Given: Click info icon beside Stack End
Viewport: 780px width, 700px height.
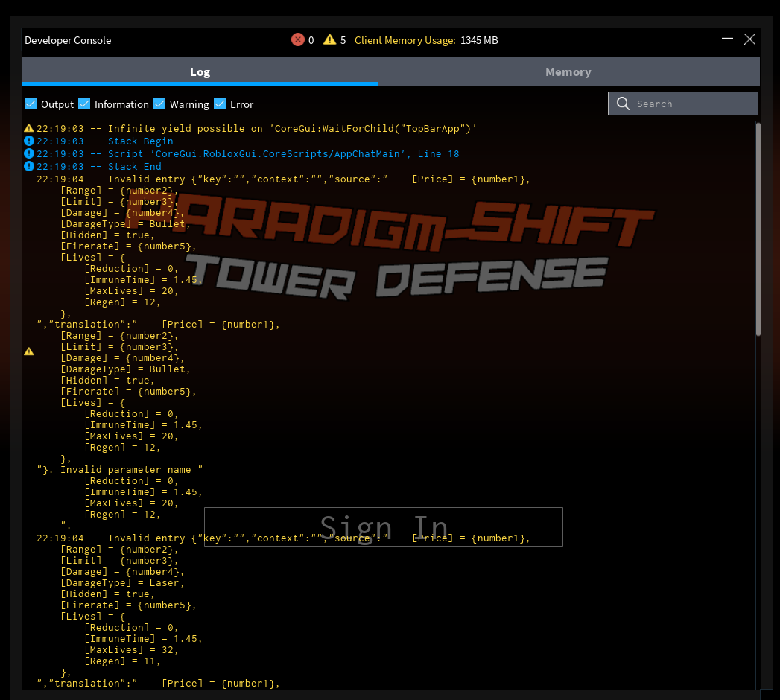Looking at the screenshot, I should (x=29, y=166).
